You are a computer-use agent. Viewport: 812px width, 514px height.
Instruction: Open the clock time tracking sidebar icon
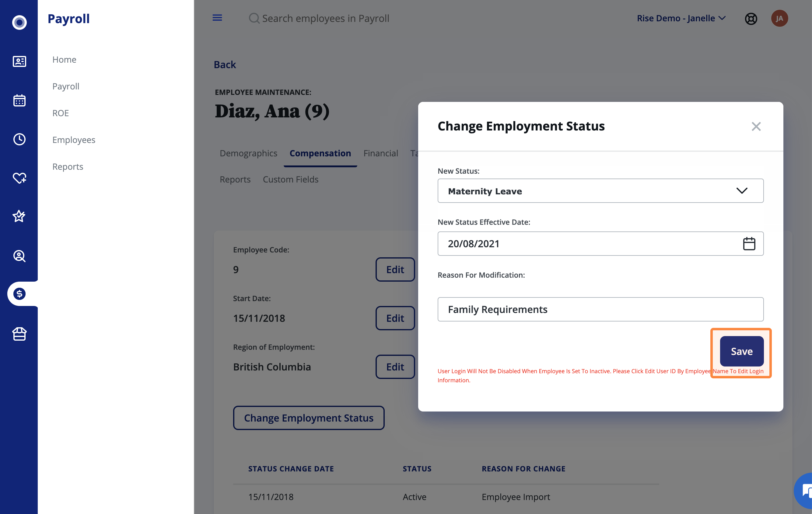[x=19, y=139]
